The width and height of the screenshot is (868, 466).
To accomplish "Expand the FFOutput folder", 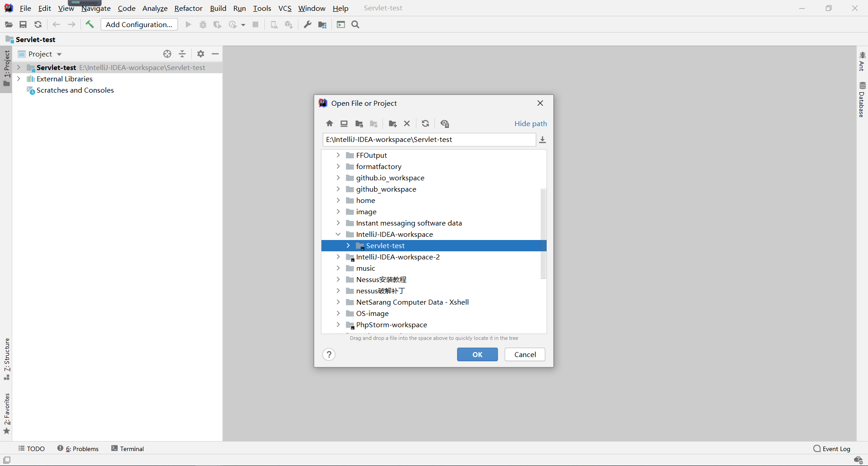I will pyautogui.click(x=338, y=155).
